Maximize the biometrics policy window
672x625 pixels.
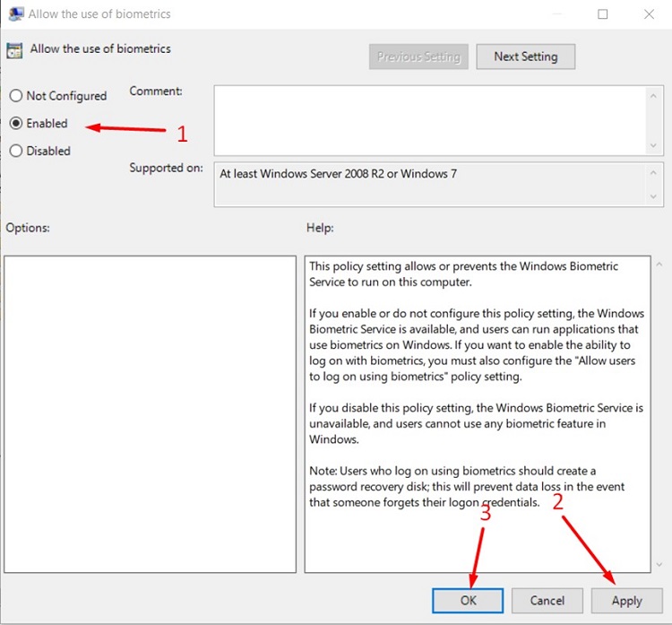click(x=602, y=14)
